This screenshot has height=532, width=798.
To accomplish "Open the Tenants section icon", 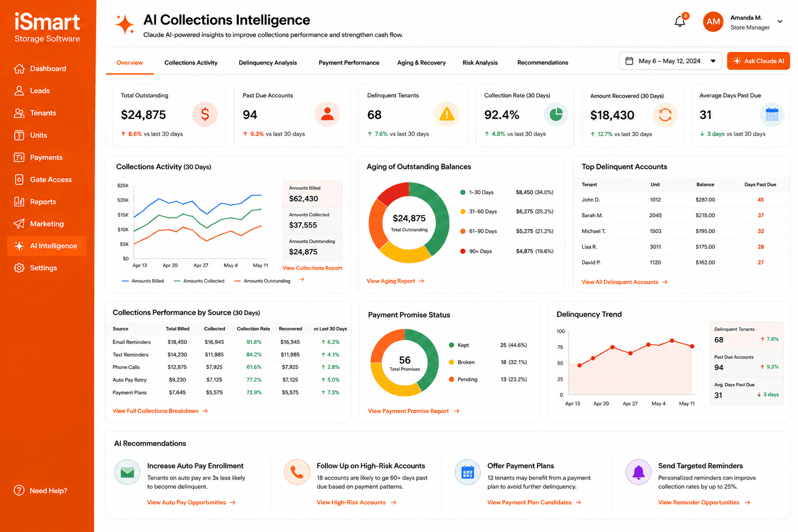I will tap(19, 113).
